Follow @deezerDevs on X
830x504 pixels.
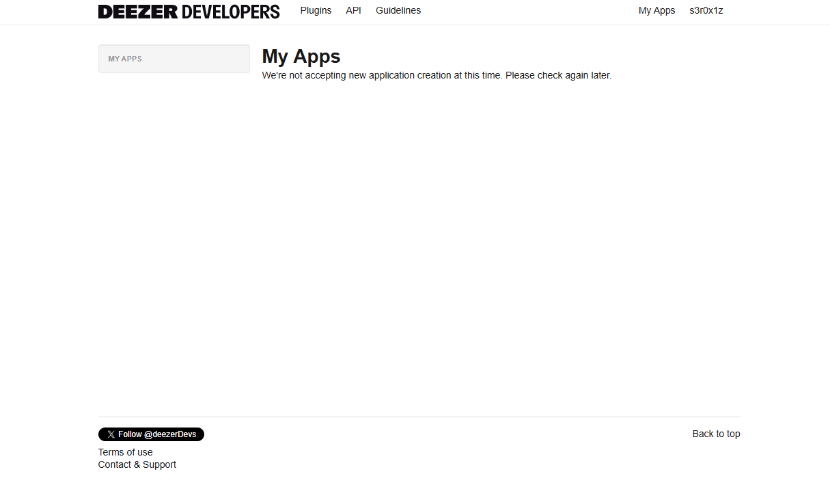click(151, 434)
